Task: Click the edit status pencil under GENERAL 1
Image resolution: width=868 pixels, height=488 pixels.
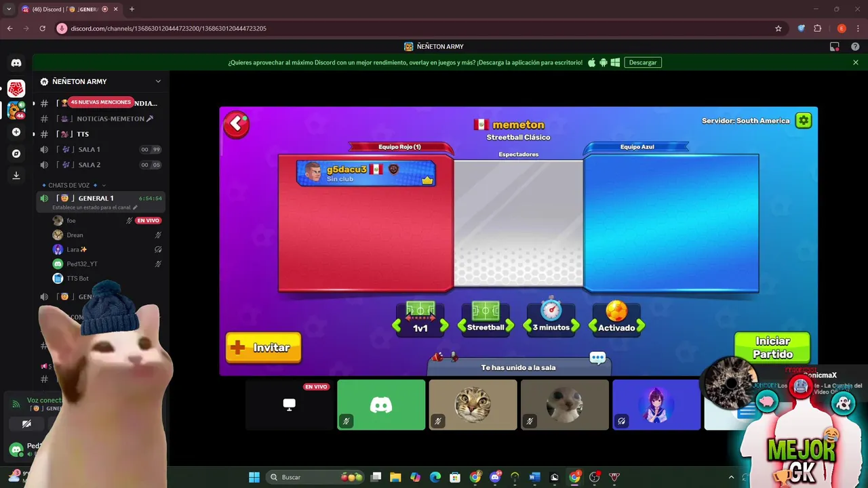Action: (x=135, y=207)
